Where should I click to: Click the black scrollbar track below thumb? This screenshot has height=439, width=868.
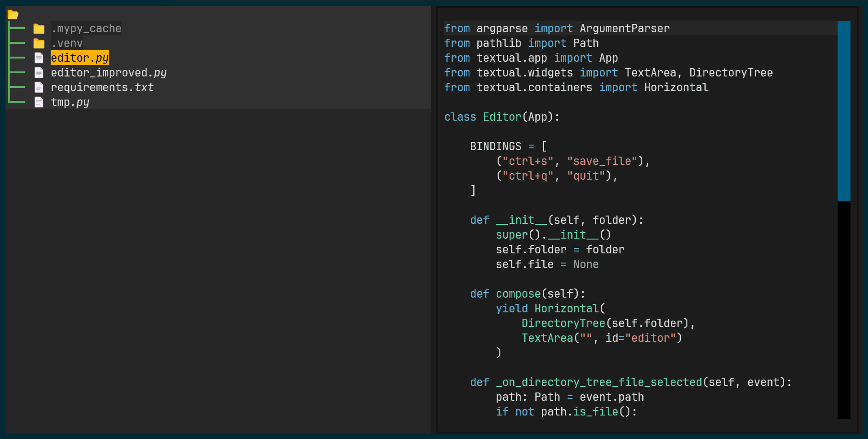pyautogui.click(x=844, y=309)
